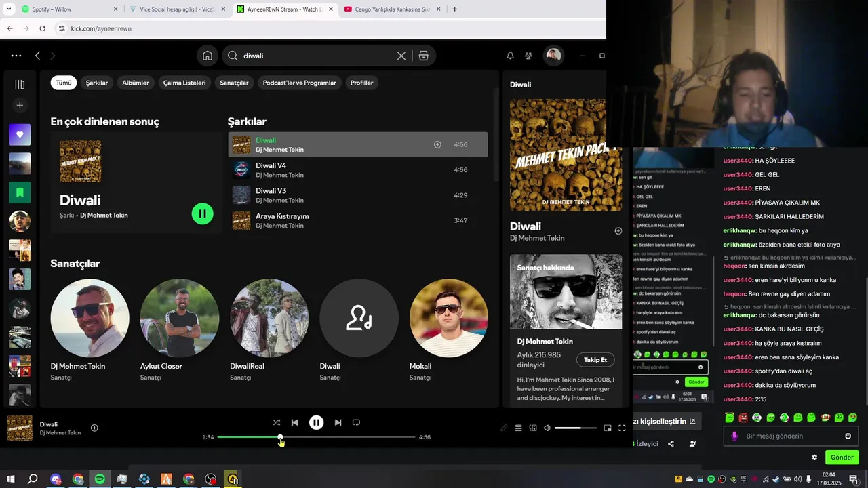Open Dj Mehmet Tekin artist card
The height and width of the screenshot is (488, 868).
tap(90, 330)
